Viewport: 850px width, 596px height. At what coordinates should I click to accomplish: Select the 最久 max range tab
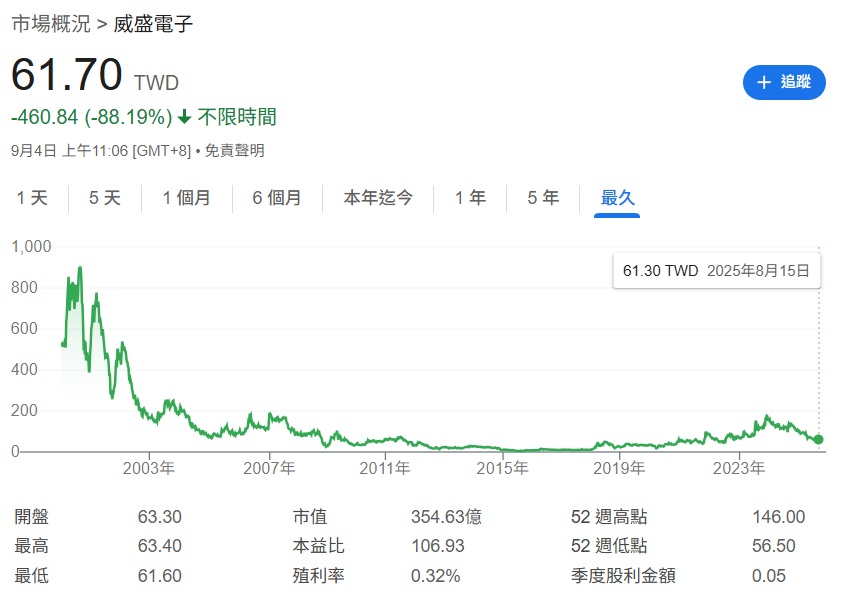pos(617,198)
